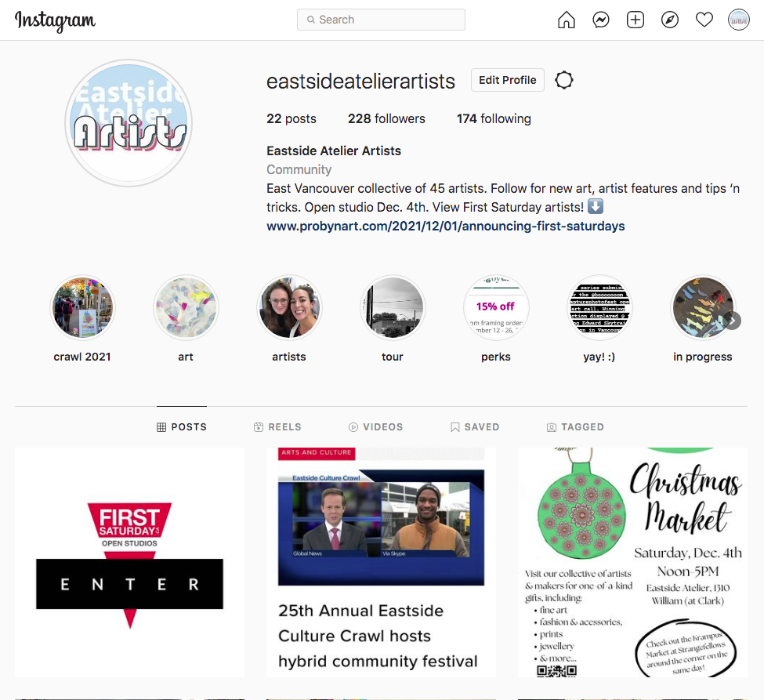764x700 pixels.
Task: Click the new post plus icon
Action: tap(635, 20)
